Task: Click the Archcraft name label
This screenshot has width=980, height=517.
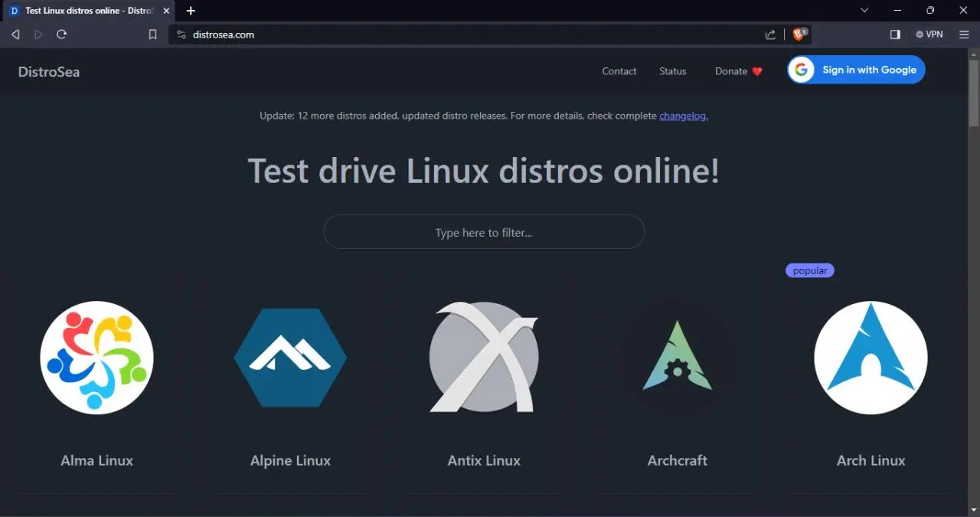Action: (x=678, y=460)
